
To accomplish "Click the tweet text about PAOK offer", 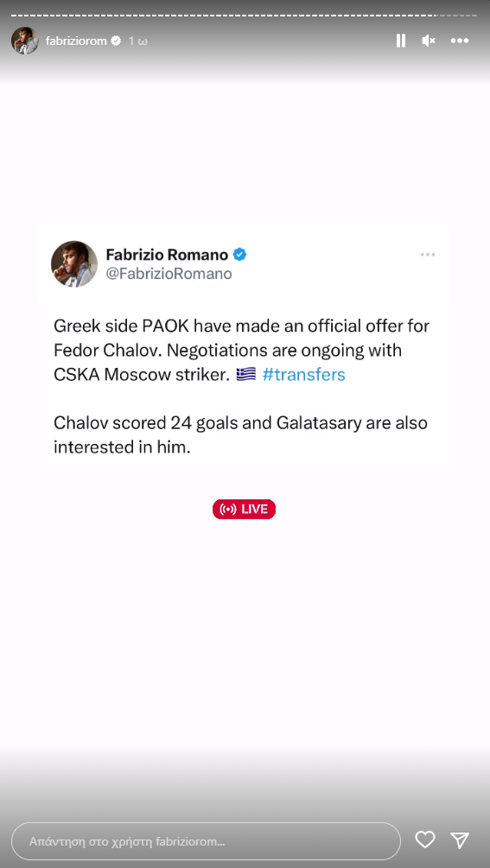I will point(241,351).
